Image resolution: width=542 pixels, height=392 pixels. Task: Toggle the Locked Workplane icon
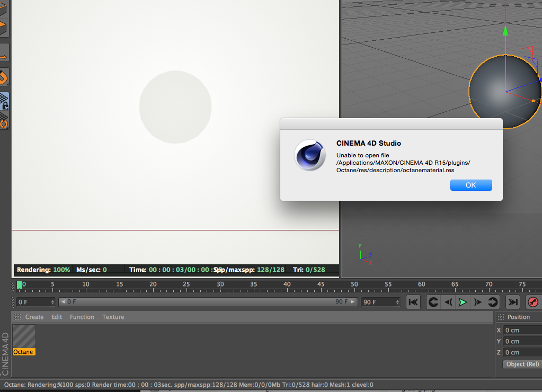[4, 102]
